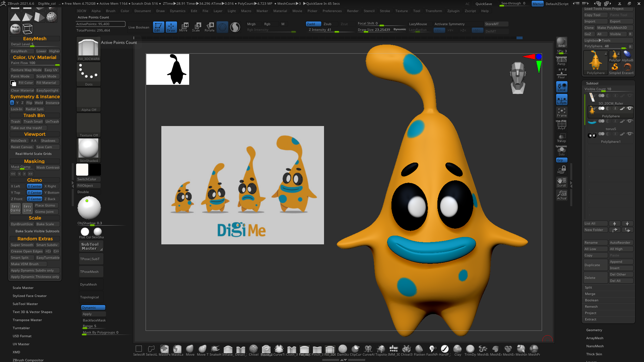Click the SimpleBrush tool icon
This screenshot has width=644, height=362.
point(614,68)
